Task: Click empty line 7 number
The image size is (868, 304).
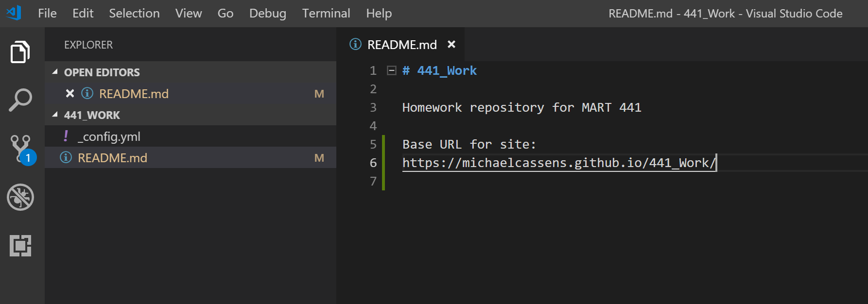Action: coord(373,181)
